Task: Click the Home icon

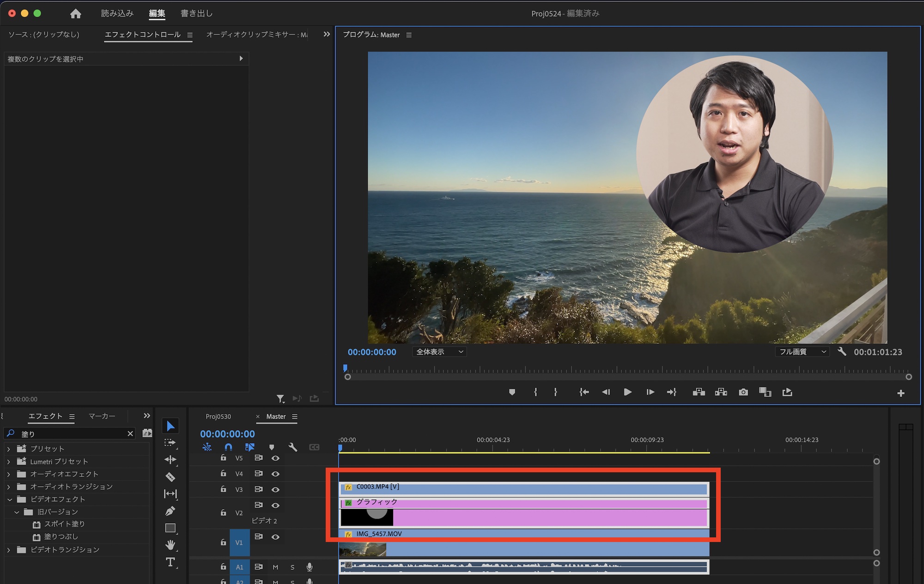Action: (76, 14)
